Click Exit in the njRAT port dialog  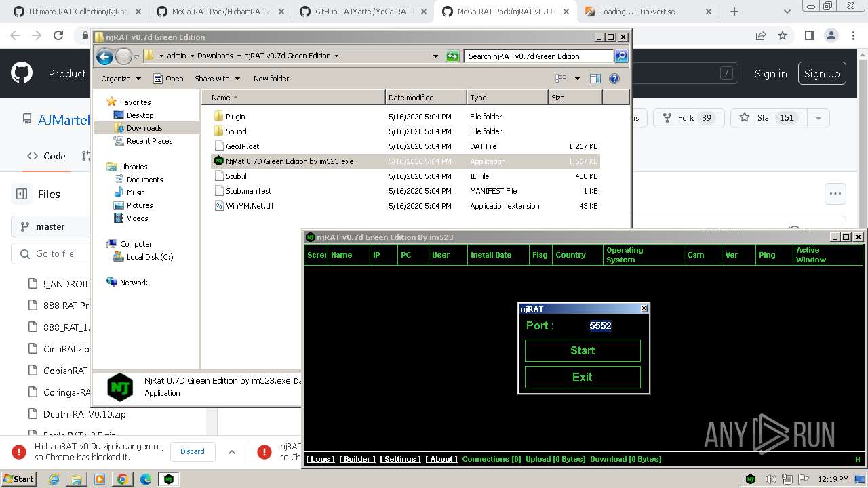[583, 377]
